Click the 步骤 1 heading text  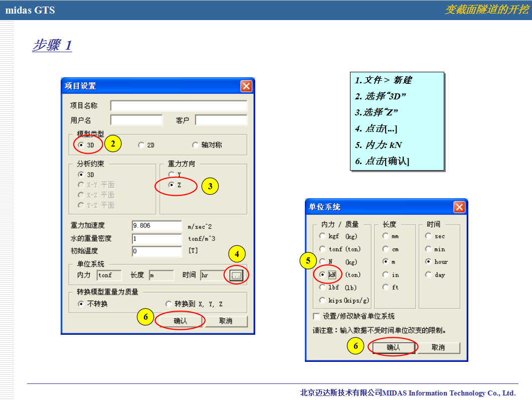coord(52,45)
